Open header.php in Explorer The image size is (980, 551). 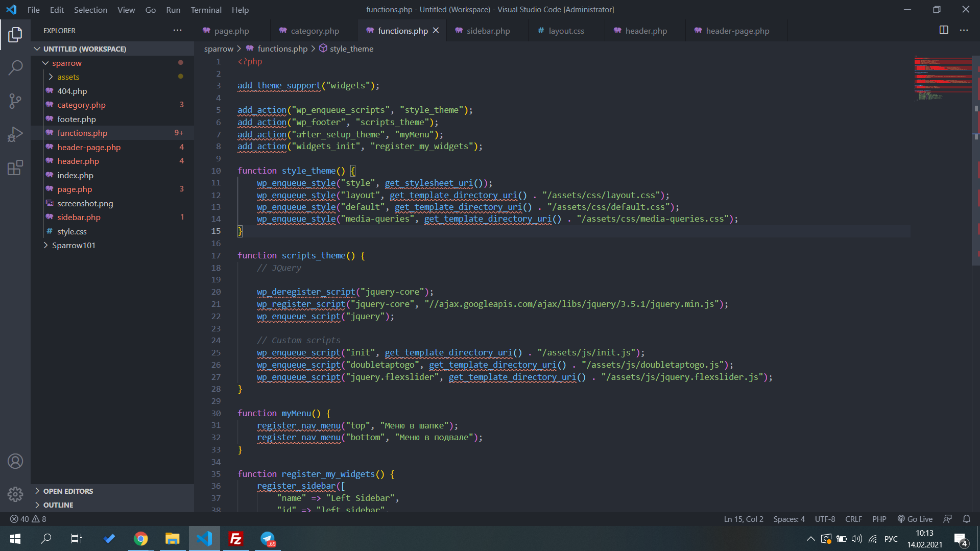pos(78,161)
